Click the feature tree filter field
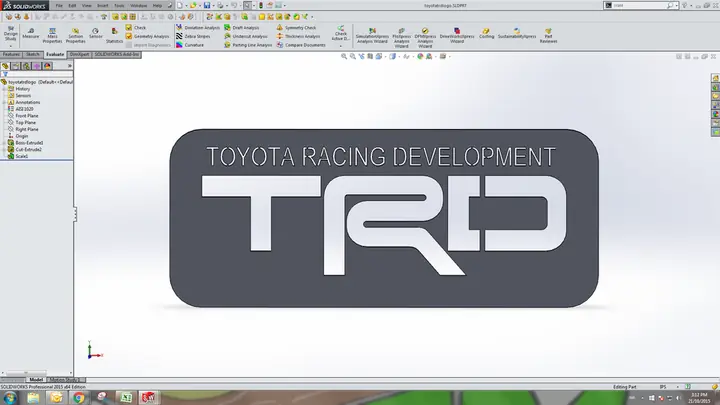 [x=37, y=74]
